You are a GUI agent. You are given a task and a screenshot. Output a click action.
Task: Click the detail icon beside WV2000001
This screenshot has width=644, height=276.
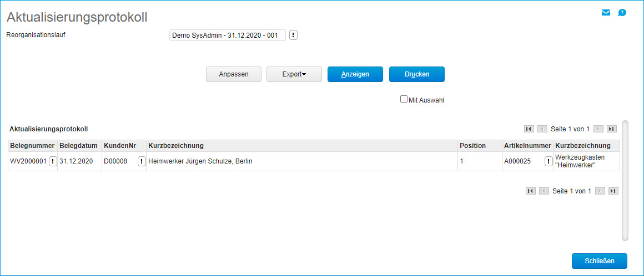click(53, 161)
